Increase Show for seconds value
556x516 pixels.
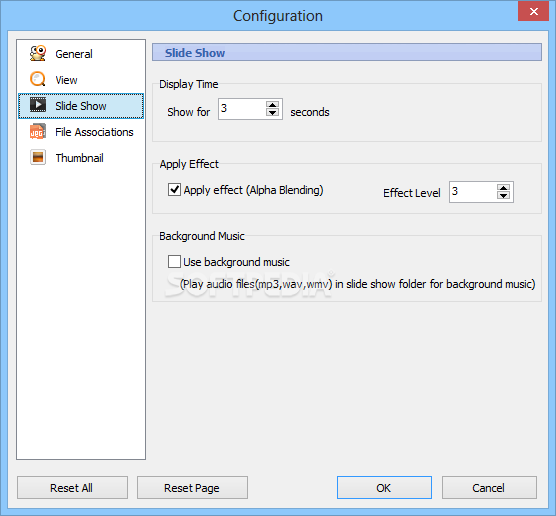272,105
